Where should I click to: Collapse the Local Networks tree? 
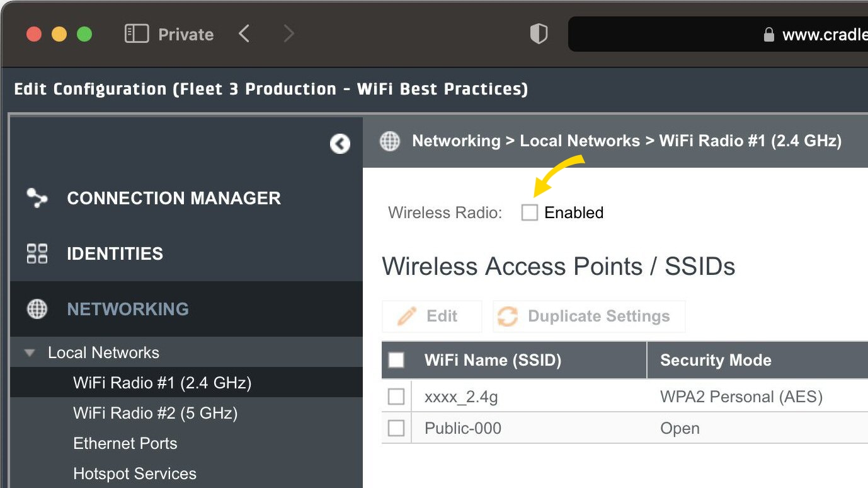[x=30, y=353]
